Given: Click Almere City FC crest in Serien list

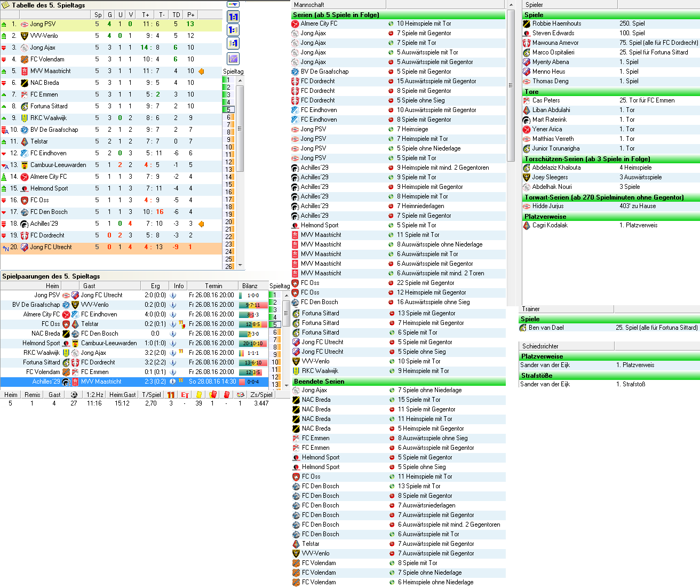Looking at the screenshot, I should (x=295, y=23).
